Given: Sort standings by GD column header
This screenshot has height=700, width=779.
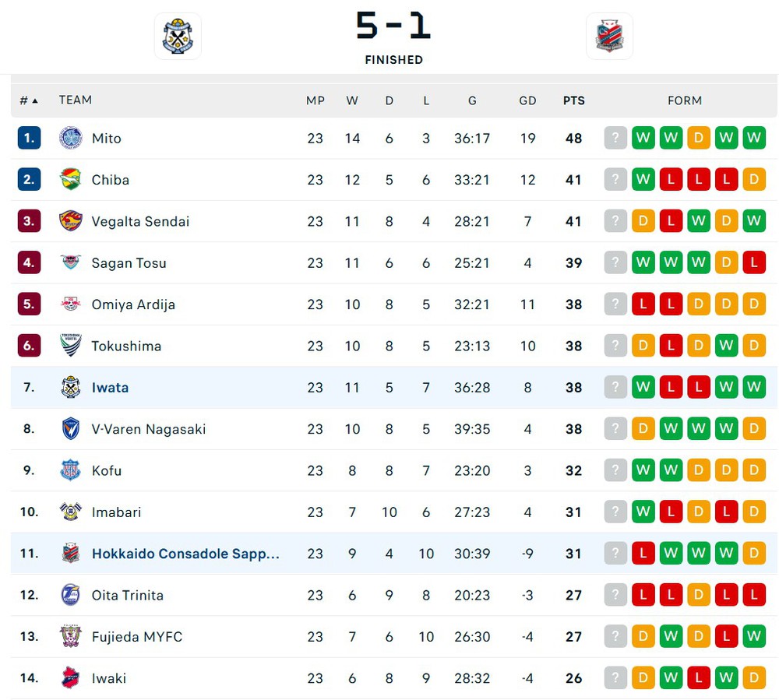Looking at the screenshot, I should click(x=527, y=100).
